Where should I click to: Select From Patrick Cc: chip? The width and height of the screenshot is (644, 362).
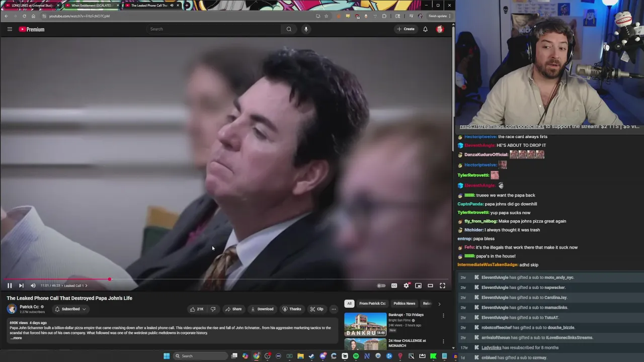pos(372,304)
